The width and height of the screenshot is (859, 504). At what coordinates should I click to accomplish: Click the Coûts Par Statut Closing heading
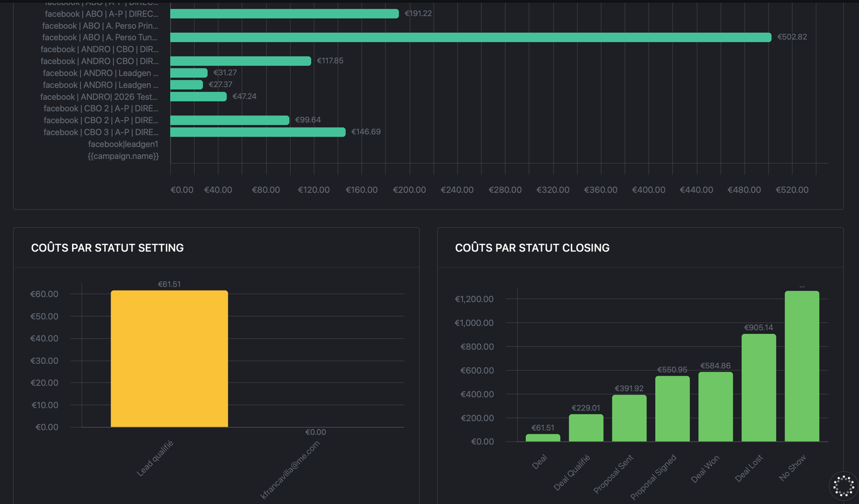532,248
